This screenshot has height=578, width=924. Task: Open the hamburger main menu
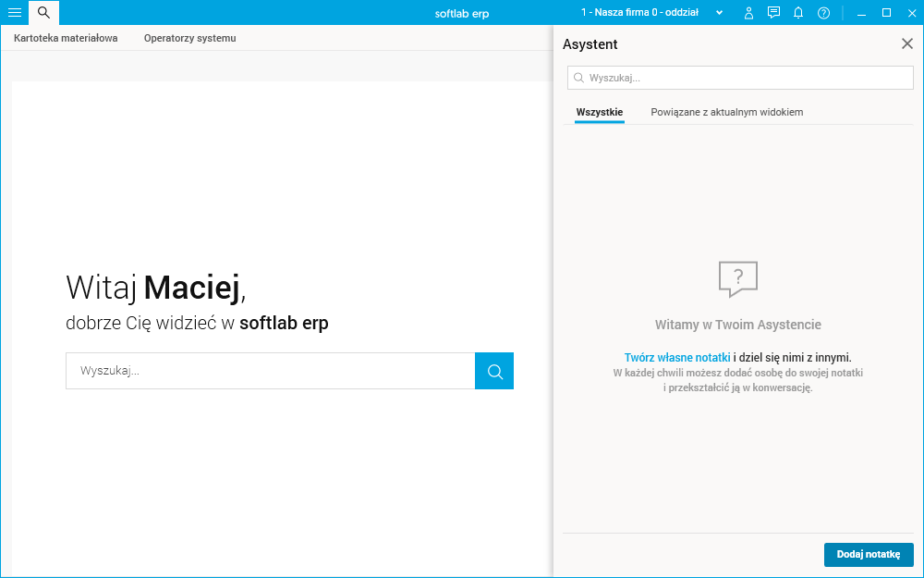coord(14,12)
